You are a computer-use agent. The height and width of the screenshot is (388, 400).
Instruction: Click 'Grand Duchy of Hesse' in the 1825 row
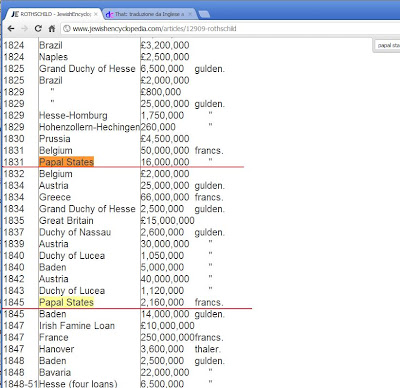click(87, 69)
